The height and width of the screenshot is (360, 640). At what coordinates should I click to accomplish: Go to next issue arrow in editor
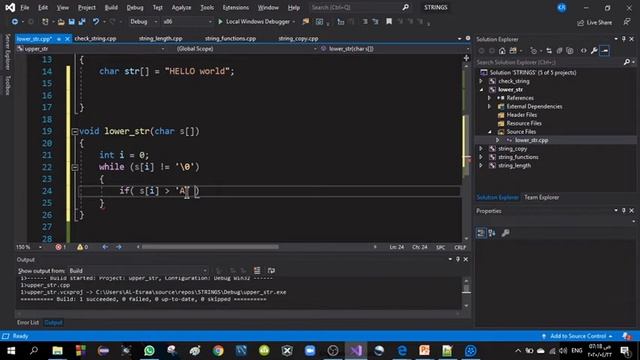[119, 247]
